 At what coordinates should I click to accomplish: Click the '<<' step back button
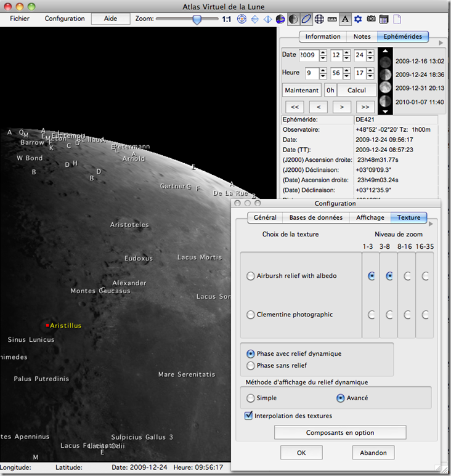coord(295,107)
